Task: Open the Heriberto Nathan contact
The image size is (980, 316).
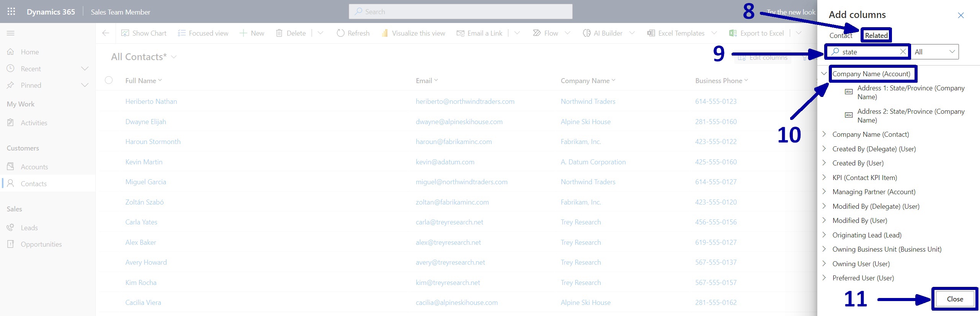Action: (151, 102)
